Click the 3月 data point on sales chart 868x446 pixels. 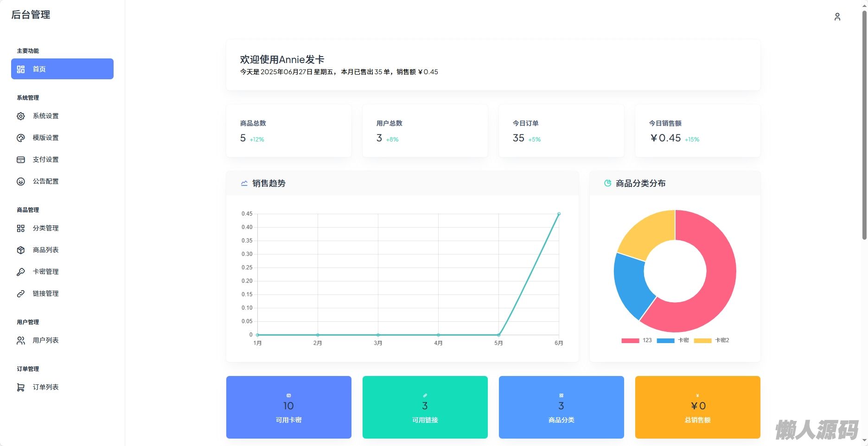click(x=378, y=335)
